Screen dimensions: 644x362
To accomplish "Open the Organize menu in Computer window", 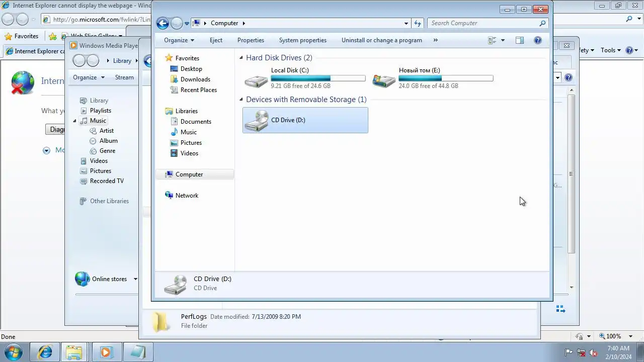I will [x=179, y=40].
